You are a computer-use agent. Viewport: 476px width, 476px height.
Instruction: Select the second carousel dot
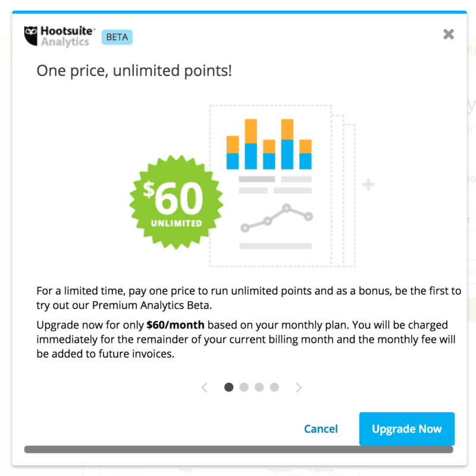(244, 387)
